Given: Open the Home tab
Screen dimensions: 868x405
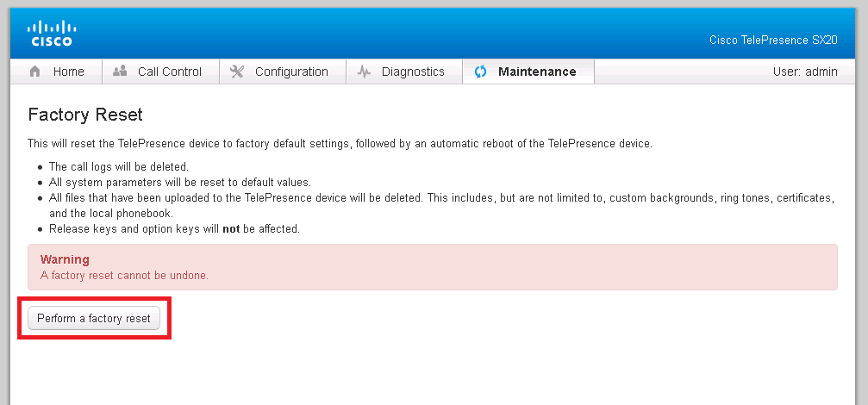Looking at the screenshot, I should click(57, 72).
